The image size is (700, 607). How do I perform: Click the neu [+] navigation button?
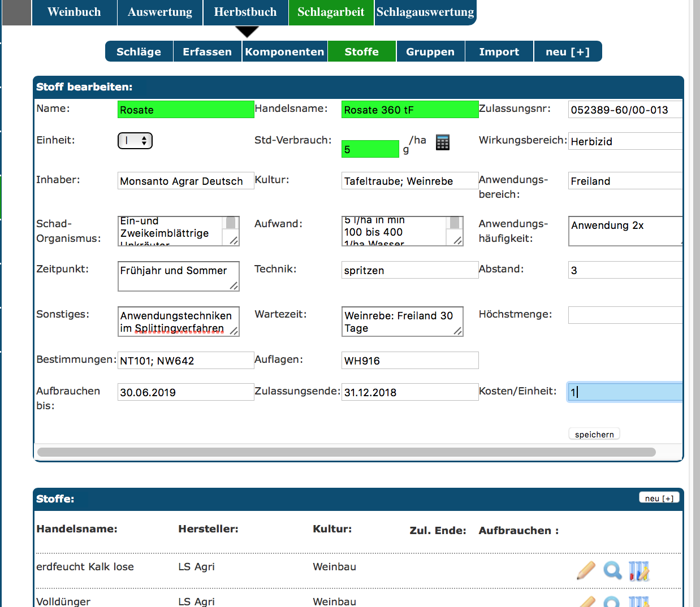567,51
